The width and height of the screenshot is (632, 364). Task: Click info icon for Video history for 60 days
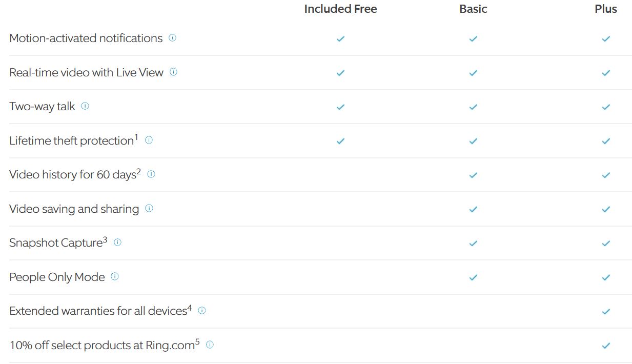tap(151, 174)
